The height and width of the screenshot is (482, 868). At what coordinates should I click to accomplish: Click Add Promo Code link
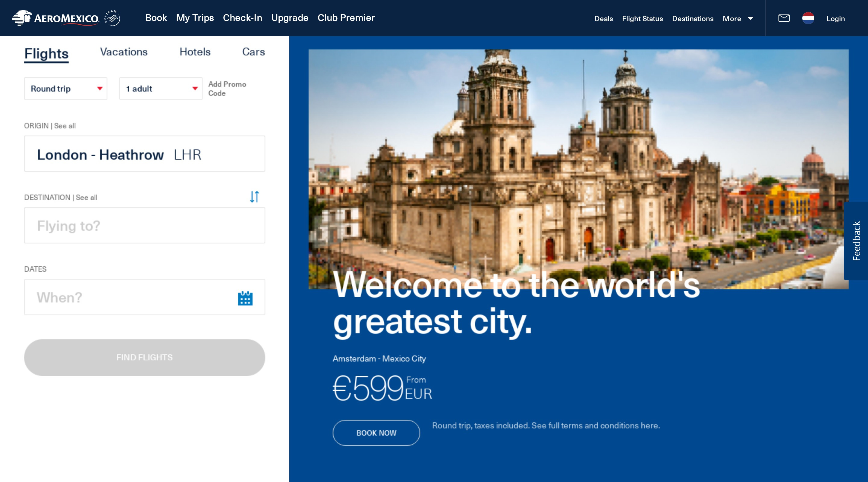pos(227,89)
